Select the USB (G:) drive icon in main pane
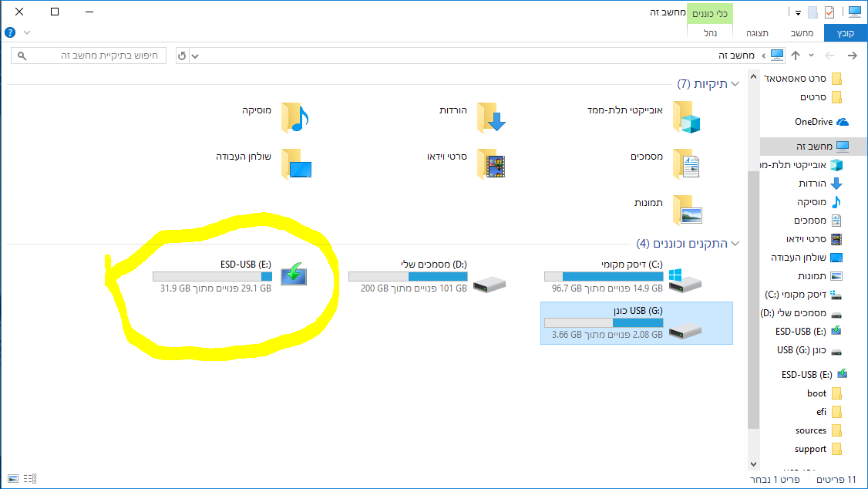The image size is (868, 489). click(685, 331)
